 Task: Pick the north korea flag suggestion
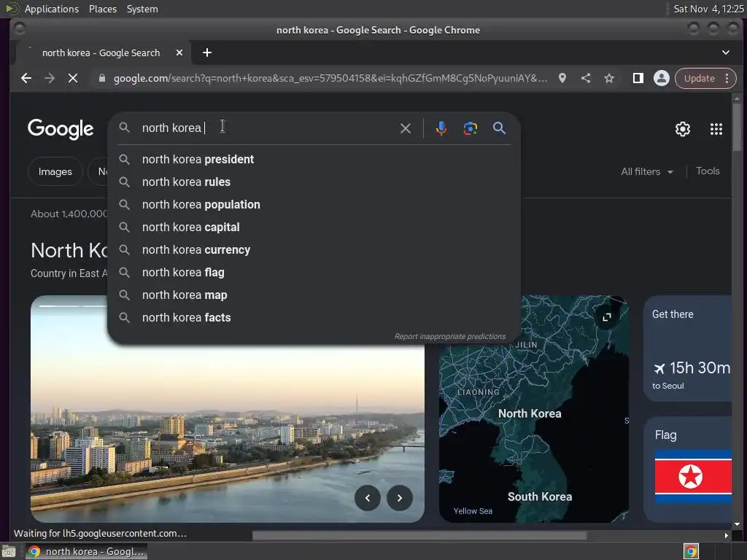click(x=314, y=273)
